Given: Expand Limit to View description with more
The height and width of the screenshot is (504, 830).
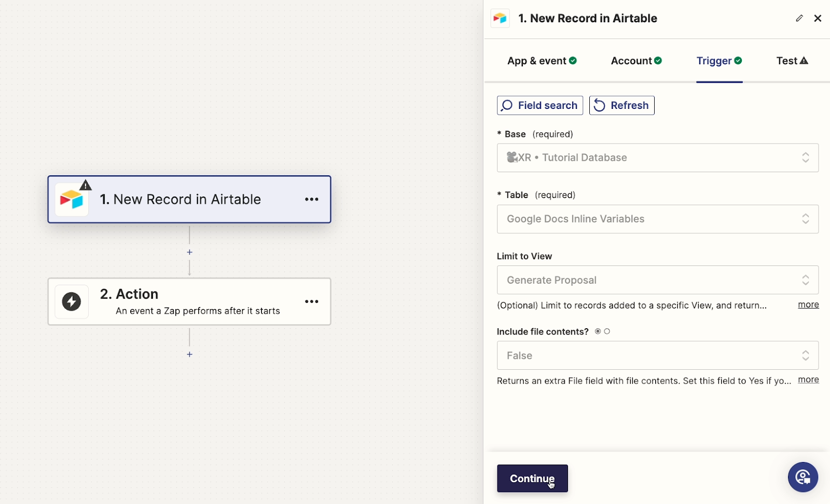Looking at the screenshot, I should [x=808, y=304].
